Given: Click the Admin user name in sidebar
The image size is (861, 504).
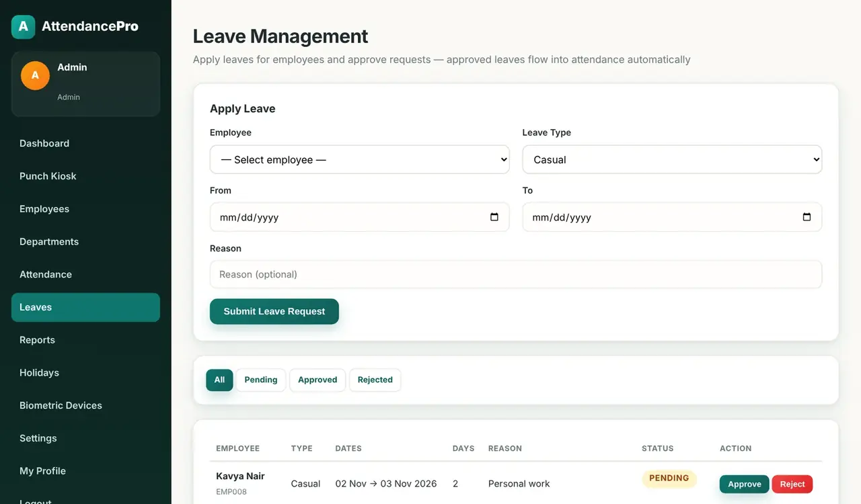Looking at the screenshot, I should point(72,67).
